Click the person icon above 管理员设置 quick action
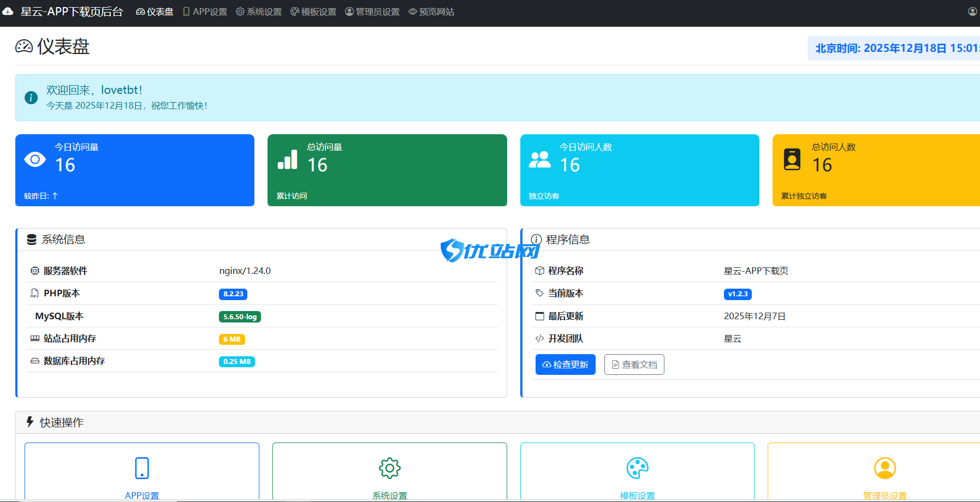Viewport: 980px width, 502px height. pos(884,468)
